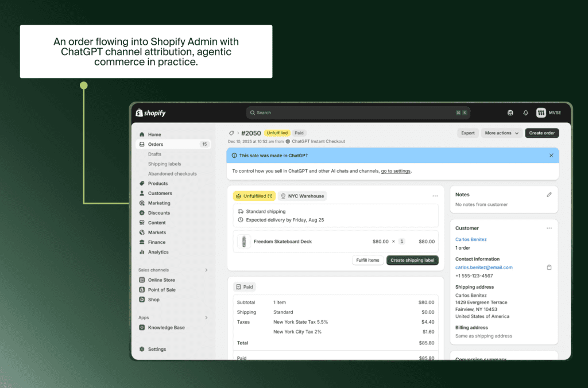This screenshot has height=388, width=588.
Task: Click the Paid status badge in payment card
Action: coord(244,287)
